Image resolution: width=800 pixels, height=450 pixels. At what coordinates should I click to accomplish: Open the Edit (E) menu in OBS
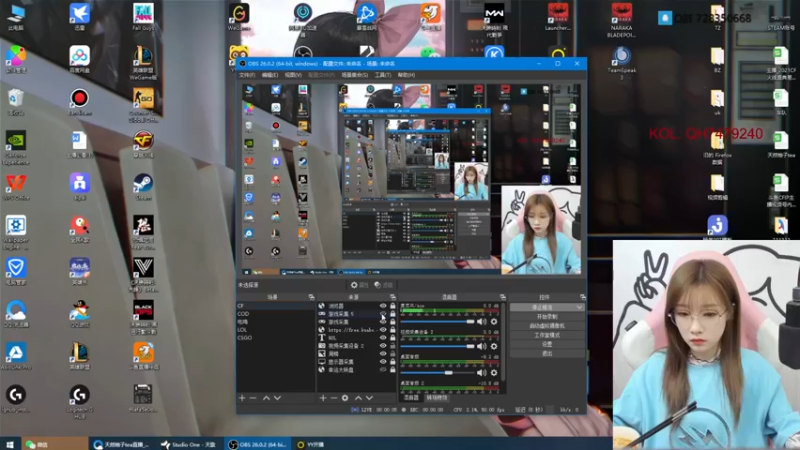click(x=269, y=75)
